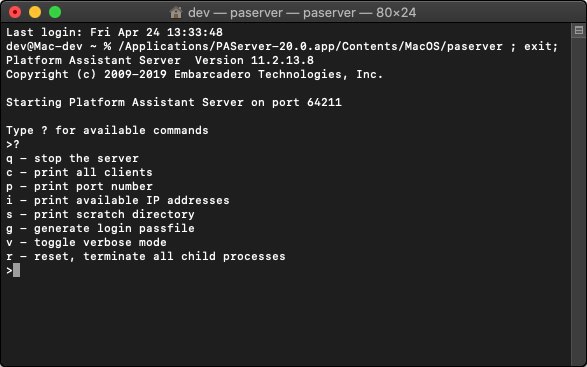587x367 pixels.
Task: Minimize the window using the yellow button
Action: (35, 12)
